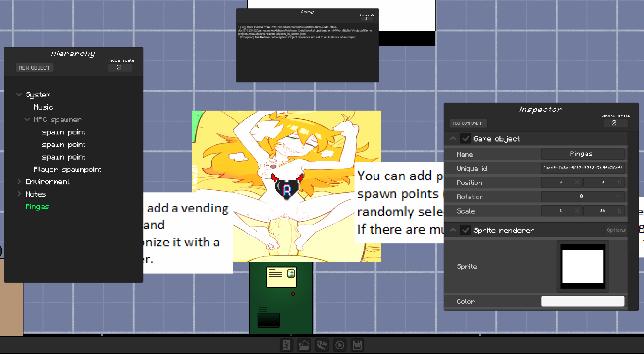Click the Scale y axis marker
The width and height of the screenshot is (644, 354).
(x=620, y=211)
